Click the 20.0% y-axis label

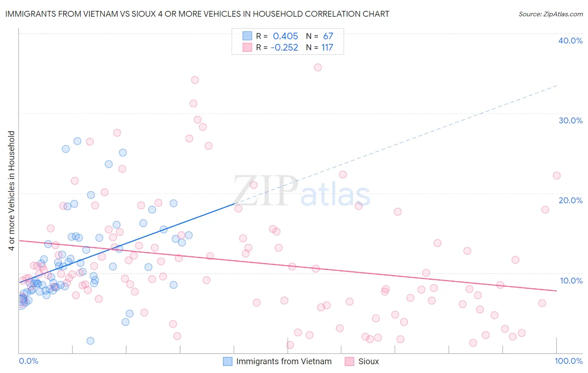(x=570, y=200)
